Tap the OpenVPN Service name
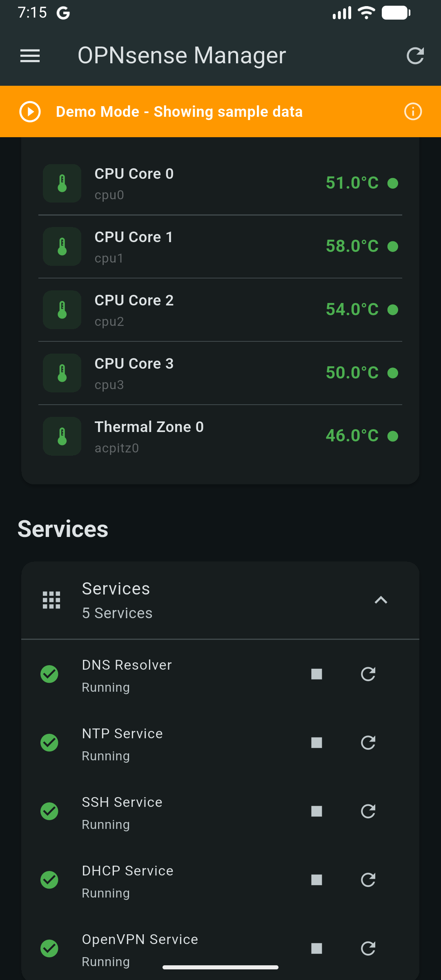This screenshot has width=441, height=980. point(140,940)
